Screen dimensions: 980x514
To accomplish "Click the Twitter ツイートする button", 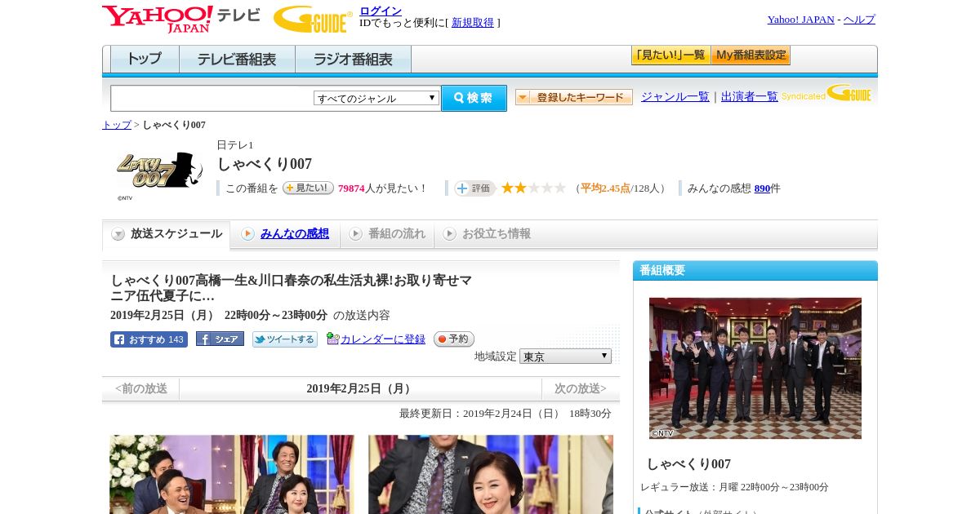I will click(x=284, y=339).
